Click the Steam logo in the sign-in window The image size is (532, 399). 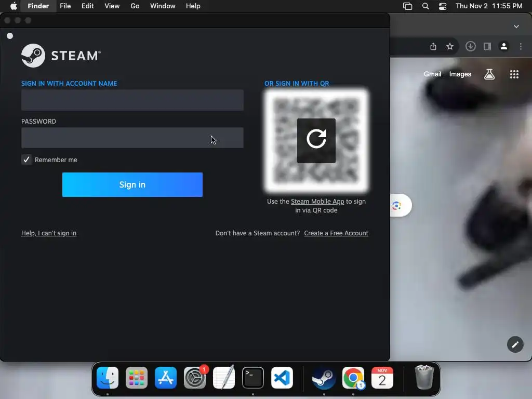[61, 55]
